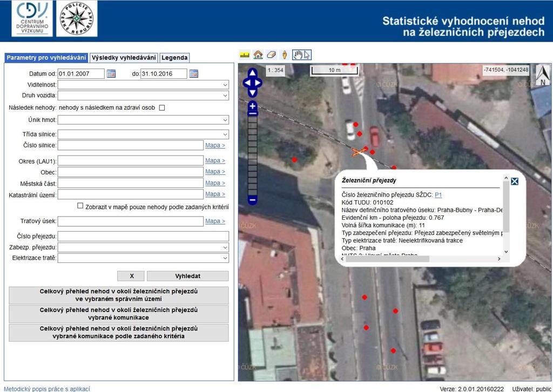The width and height of the screenshot is (553, 392).
Task: Click the home extent map icon
Action: coord(258,55)
